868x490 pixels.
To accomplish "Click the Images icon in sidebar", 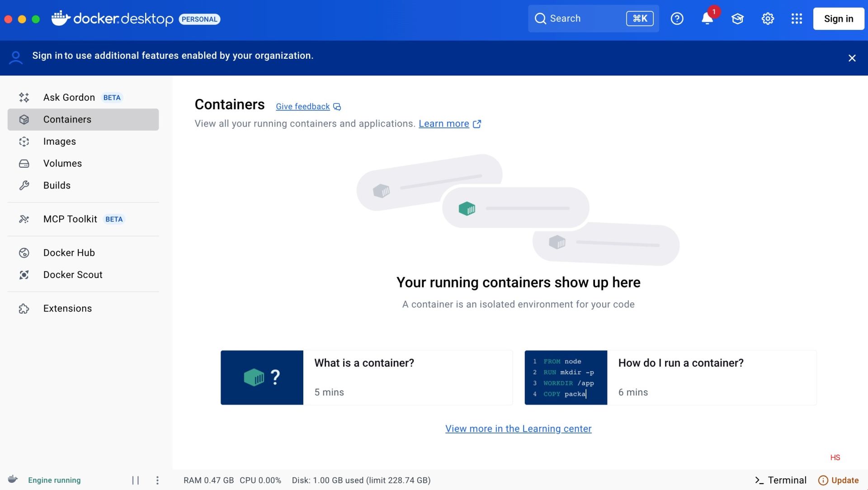I will click(24, 141).
